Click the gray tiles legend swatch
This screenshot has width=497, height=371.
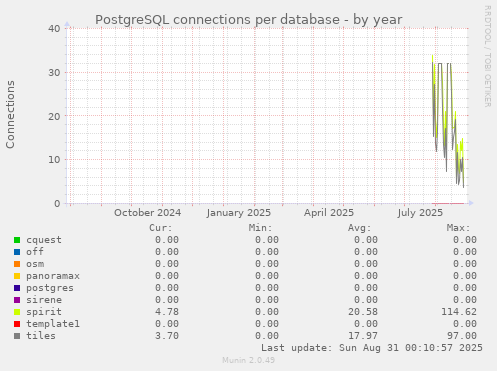click(x=17, y=336)
